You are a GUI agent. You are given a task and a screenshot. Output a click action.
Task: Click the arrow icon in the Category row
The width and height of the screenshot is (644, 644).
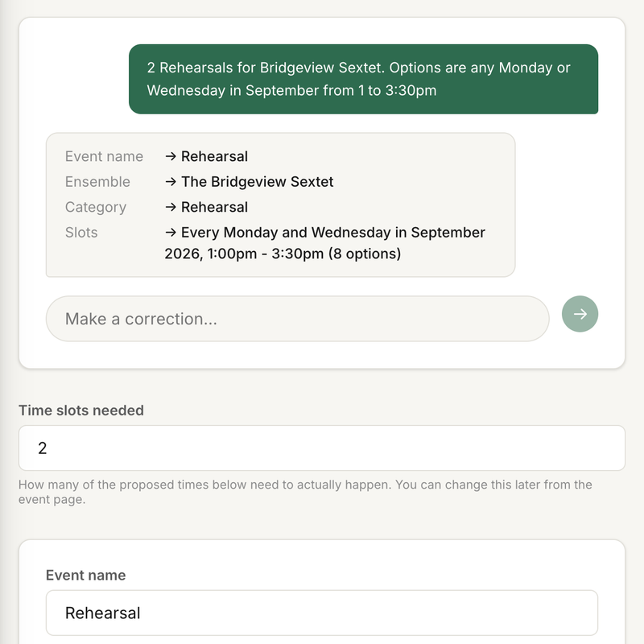[x=171, y=207]
